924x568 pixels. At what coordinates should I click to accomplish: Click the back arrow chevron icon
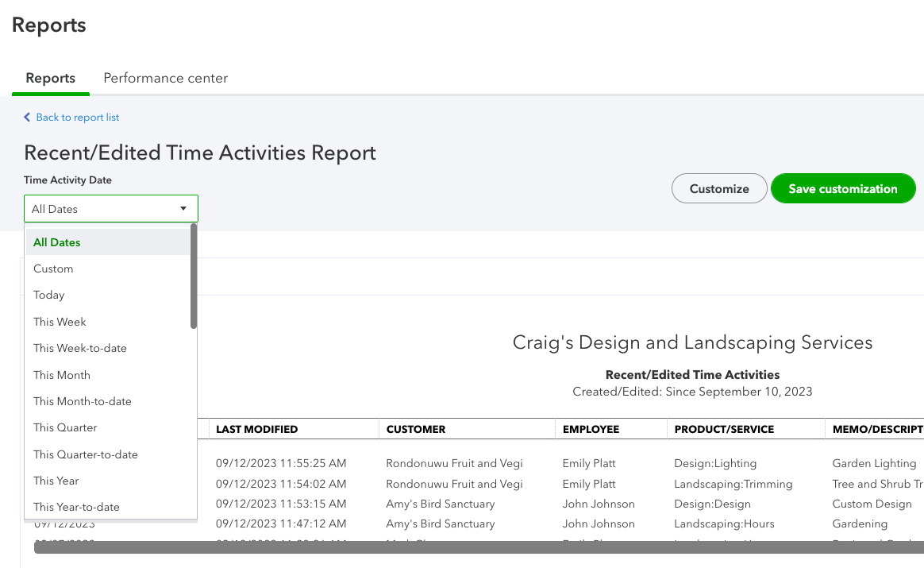coord(28,118)
